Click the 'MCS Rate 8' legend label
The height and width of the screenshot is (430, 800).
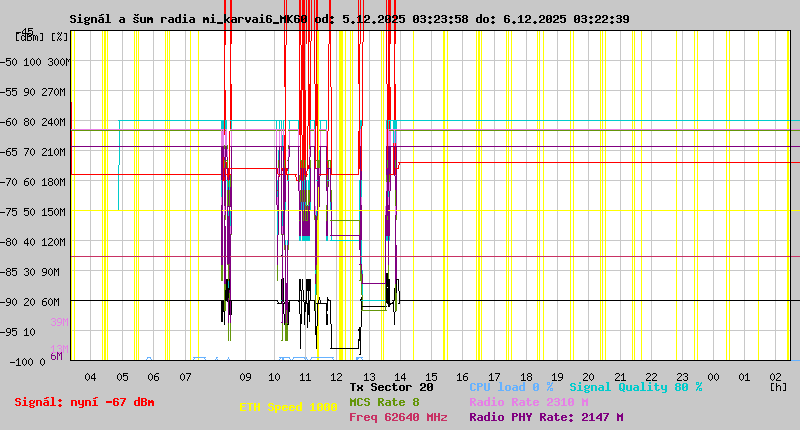[384, 402]
